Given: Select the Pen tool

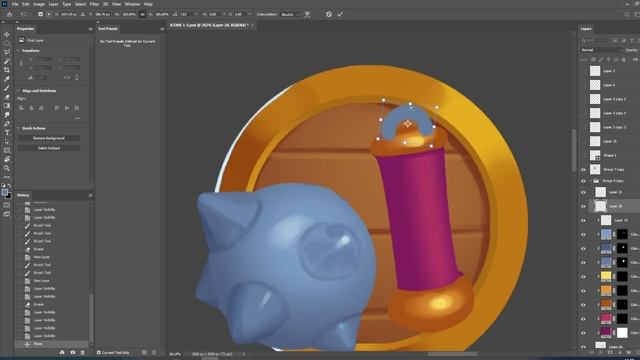Looking at the screenshot, I should pyautogui.click(x=7, y=124).
